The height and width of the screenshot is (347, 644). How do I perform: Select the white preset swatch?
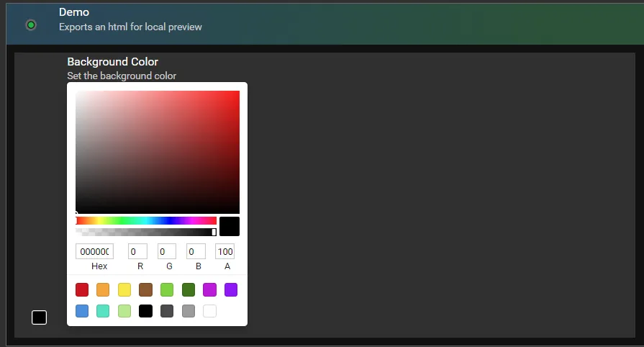(209, 311)
